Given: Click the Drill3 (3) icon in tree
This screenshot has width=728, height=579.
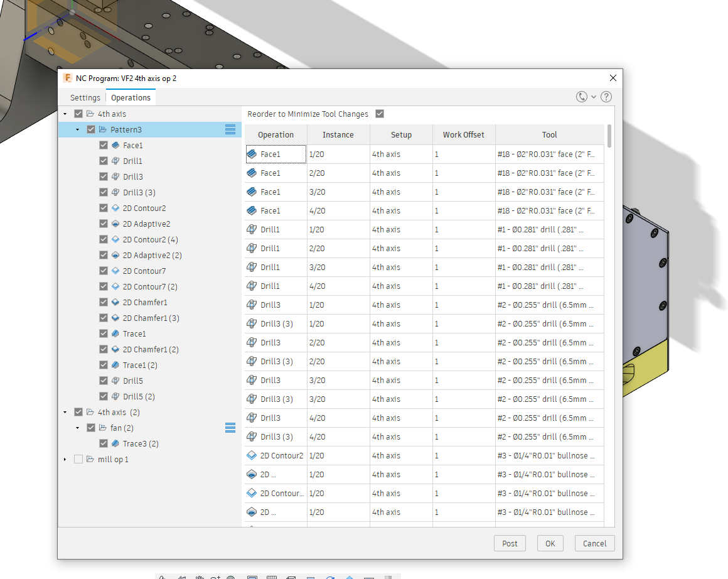Looking at the screenshot, I should tap(115, 192).
